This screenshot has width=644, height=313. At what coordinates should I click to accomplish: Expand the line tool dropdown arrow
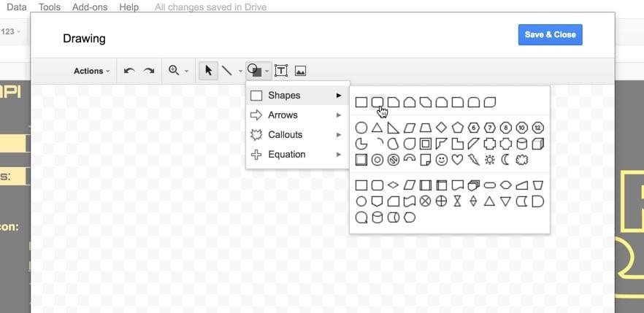pos(240,72)
